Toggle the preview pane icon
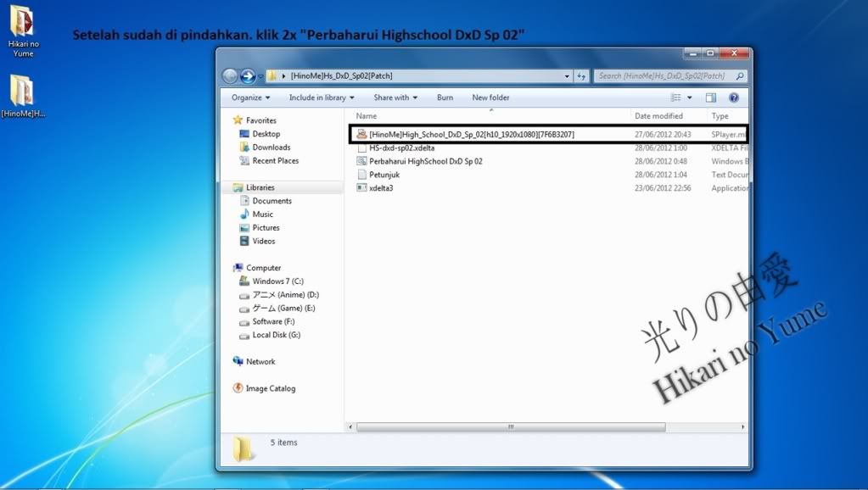Image resolution: width=868 pixels, height=490 pixels. 711,97
